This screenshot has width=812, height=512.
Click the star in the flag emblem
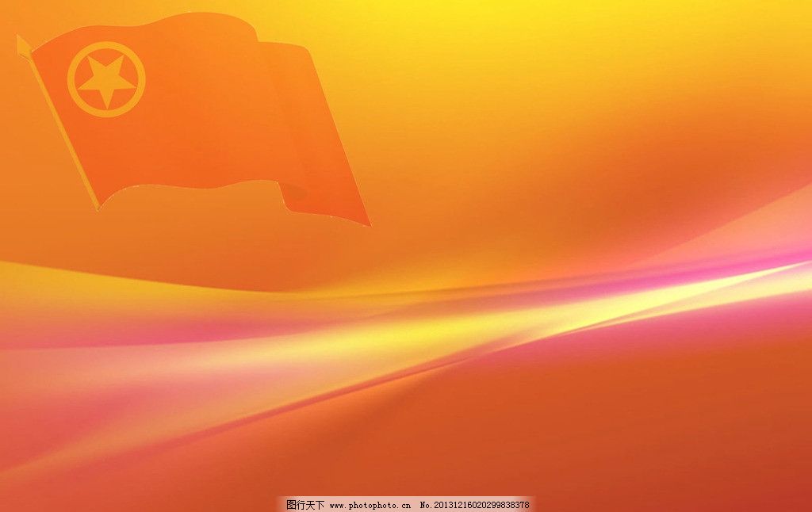[x=105, y=80]
